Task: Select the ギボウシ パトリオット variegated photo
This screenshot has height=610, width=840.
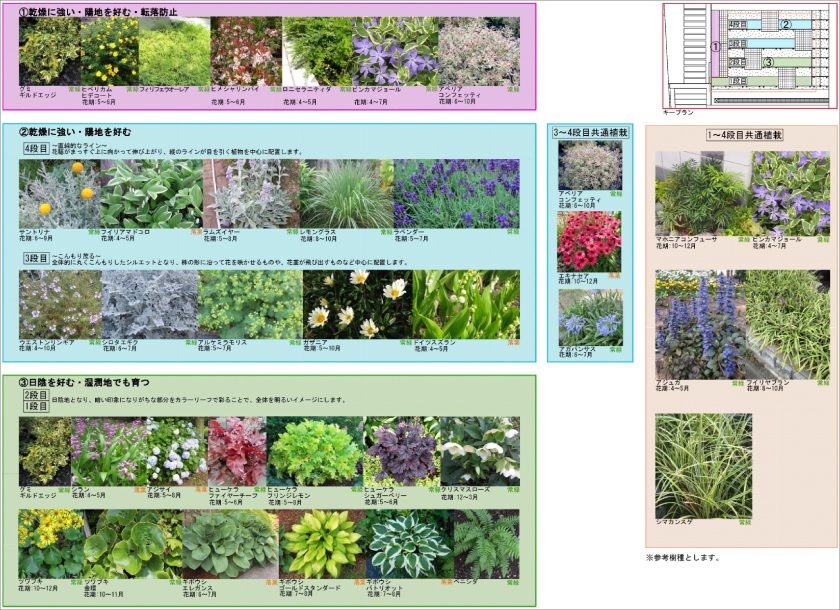Action: [409, 544]
